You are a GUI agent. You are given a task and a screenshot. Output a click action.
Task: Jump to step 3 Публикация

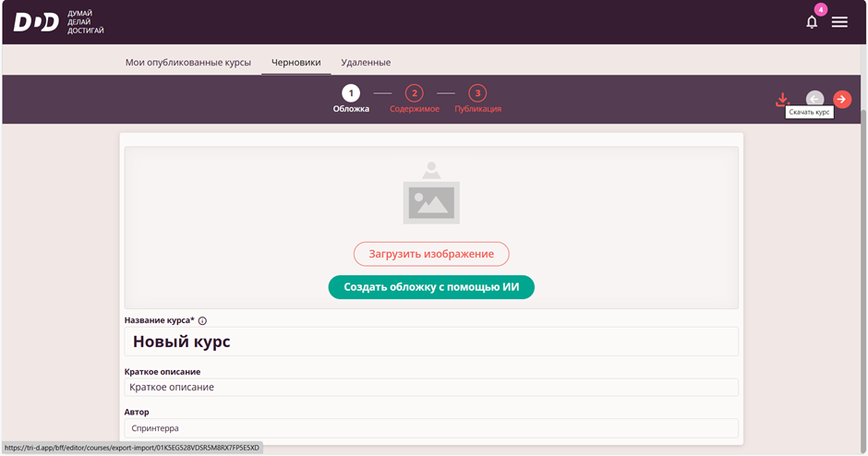(477, 92)
